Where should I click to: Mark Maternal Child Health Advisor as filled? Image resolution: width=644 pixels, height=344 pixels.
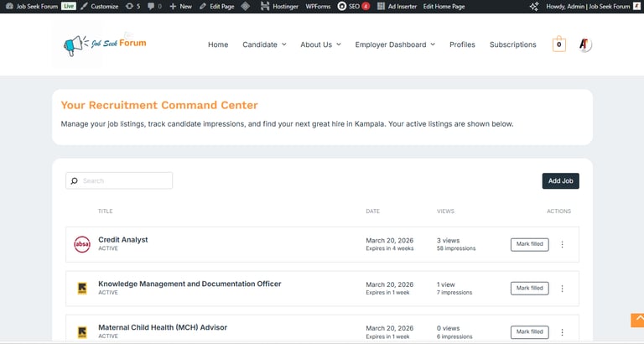(x=529, y=332)
